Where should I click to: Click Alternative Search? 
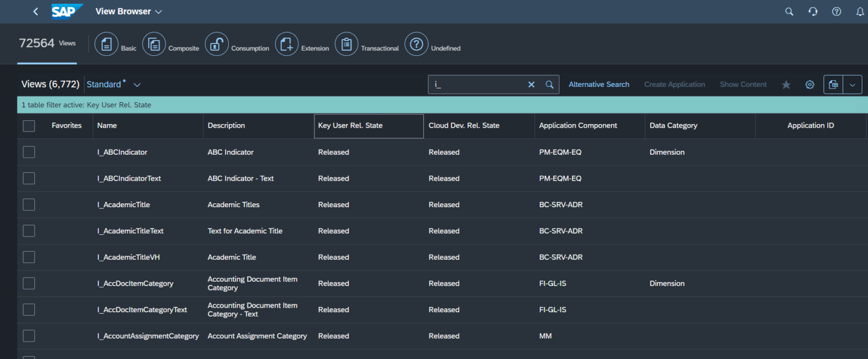[x=598, y=84]
